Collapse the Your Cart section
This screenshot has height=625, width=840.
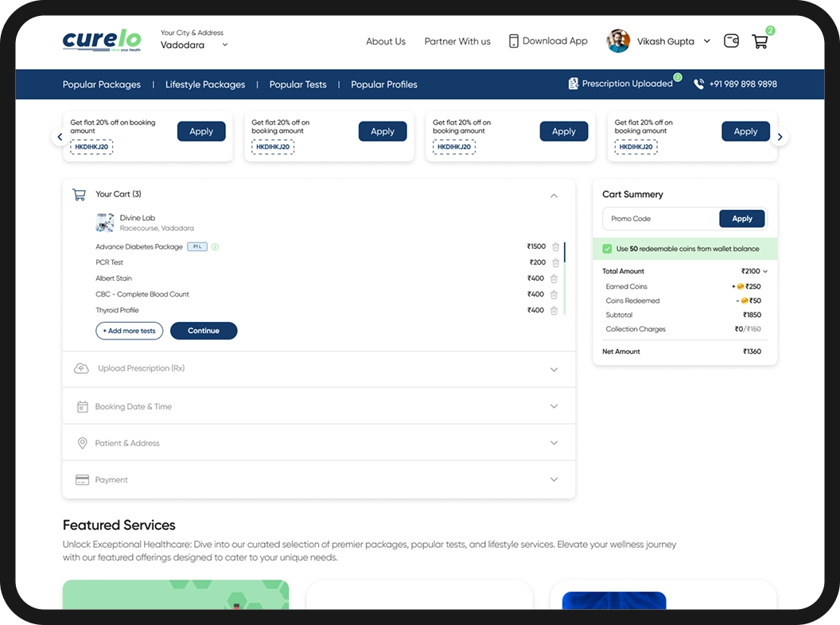(x=554, y=196)
